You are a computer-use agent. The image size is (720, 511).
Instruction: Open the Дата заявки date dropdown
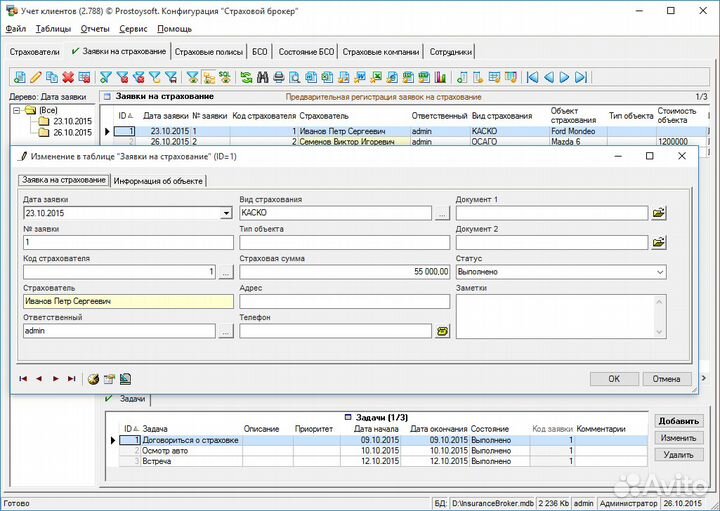[225, 213]
